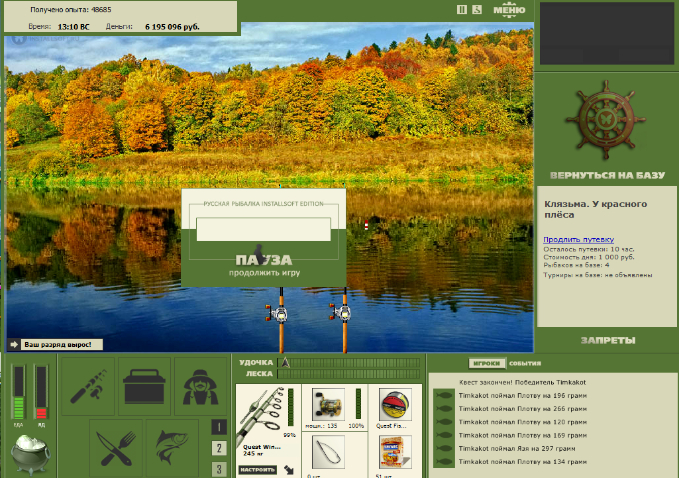Click fish icon beside Плотву на 134 грамм
Image resolution: width=679 pixels, height=478 pixels.
point(444,462)
